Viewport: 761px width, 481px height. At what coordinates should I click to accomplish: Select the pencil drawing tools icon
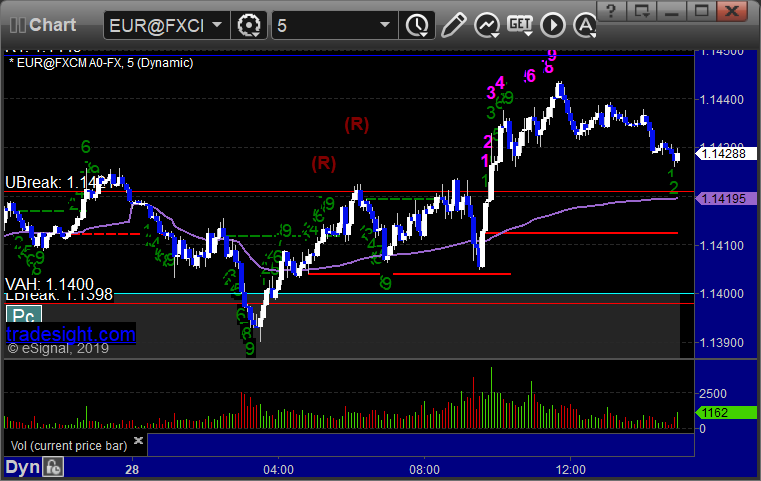(453, 25)
